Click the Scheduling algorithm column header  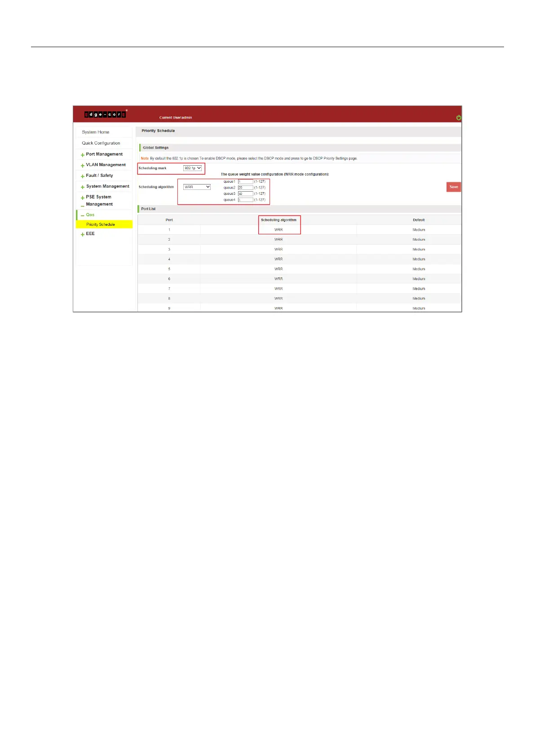tap(279, 220)
